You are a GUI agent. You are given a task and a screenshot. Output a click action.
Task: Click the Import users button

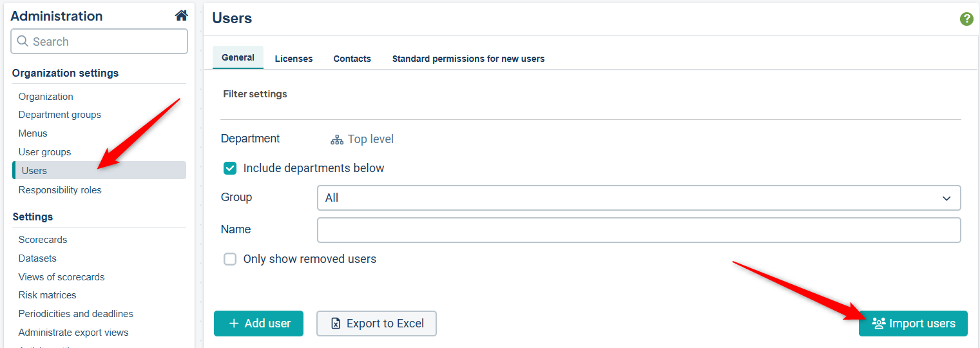pos(913,324)
